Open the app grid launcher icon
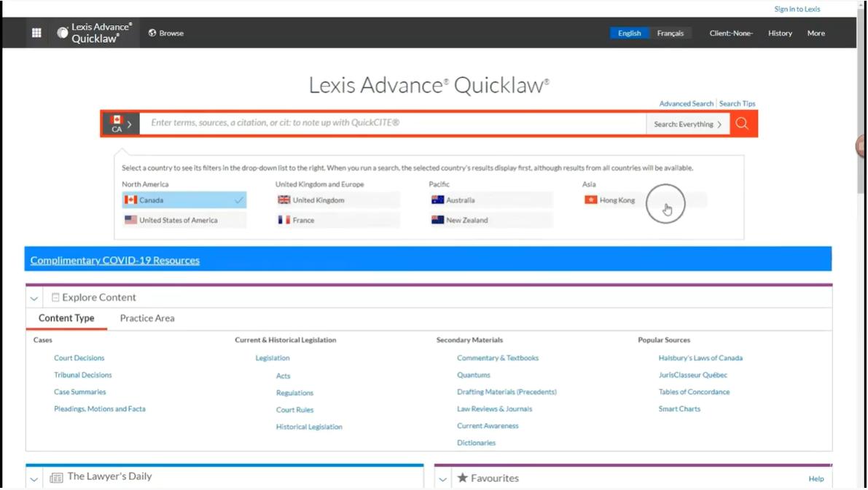The width and height of the screenshot is (868, 490). (36, 33)
